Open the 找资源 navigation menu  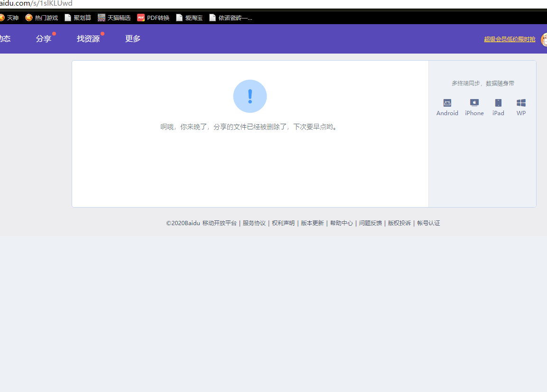pos(88,39)
